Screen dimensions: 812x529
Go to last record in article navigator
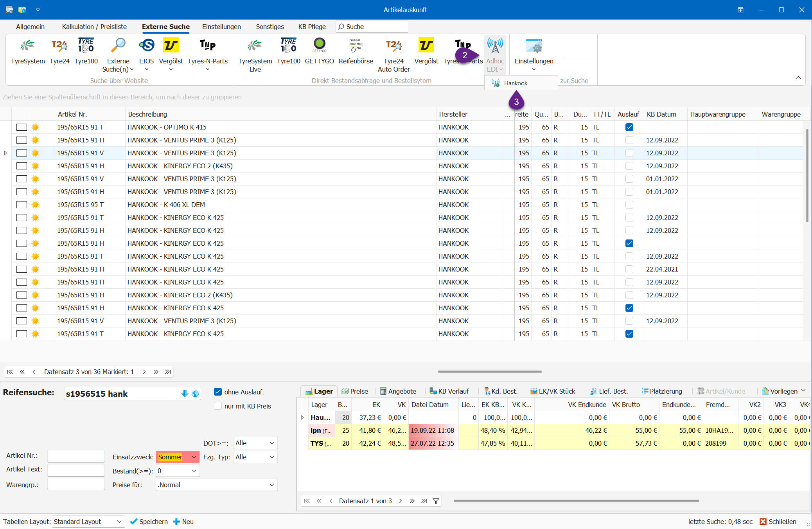pyautogui.click(x=168, y=372)
